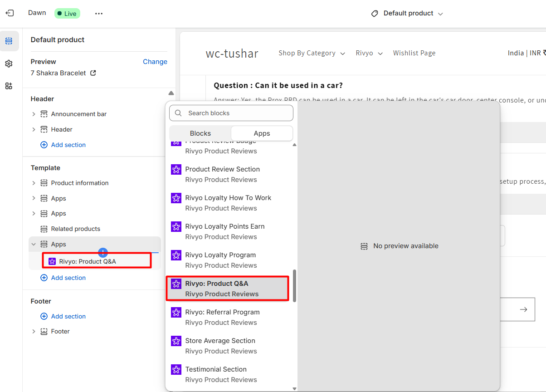Screen dimensions: 546x392
Task: Expand the Announcement bar tree row
Action: (34, 114)
